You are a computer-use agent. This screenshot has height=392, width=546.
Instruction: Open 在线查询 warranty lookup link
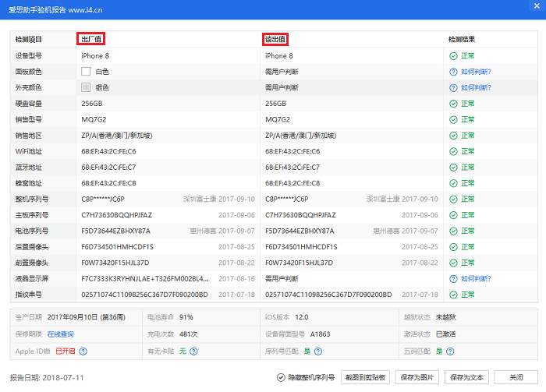coord(60,334)
